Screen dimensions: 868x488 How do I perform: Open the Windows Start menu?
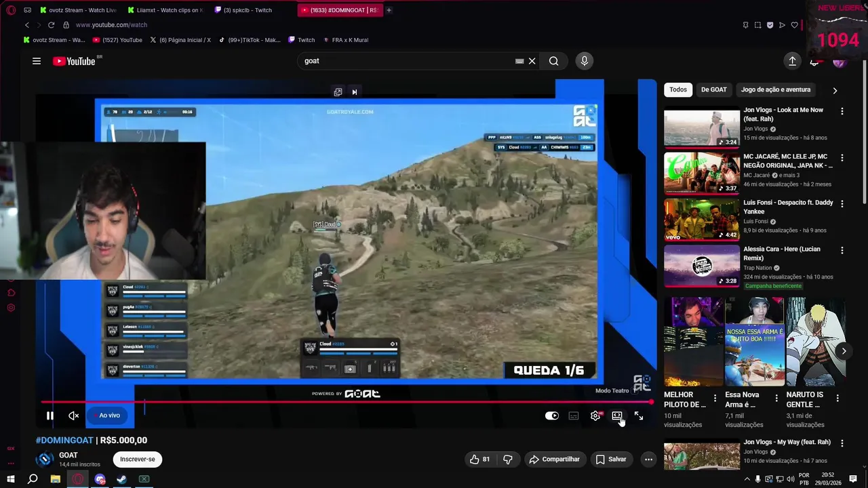11,479
